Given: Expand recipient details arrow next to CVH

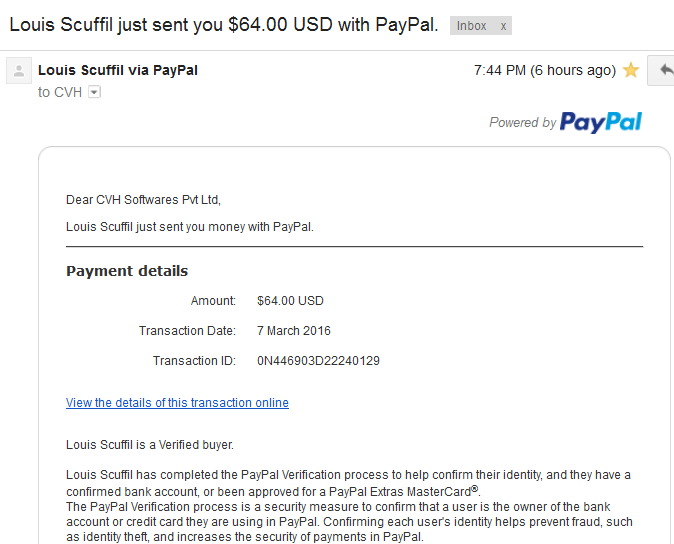Looking at the screenshot, I should click(x=94, y=92).
